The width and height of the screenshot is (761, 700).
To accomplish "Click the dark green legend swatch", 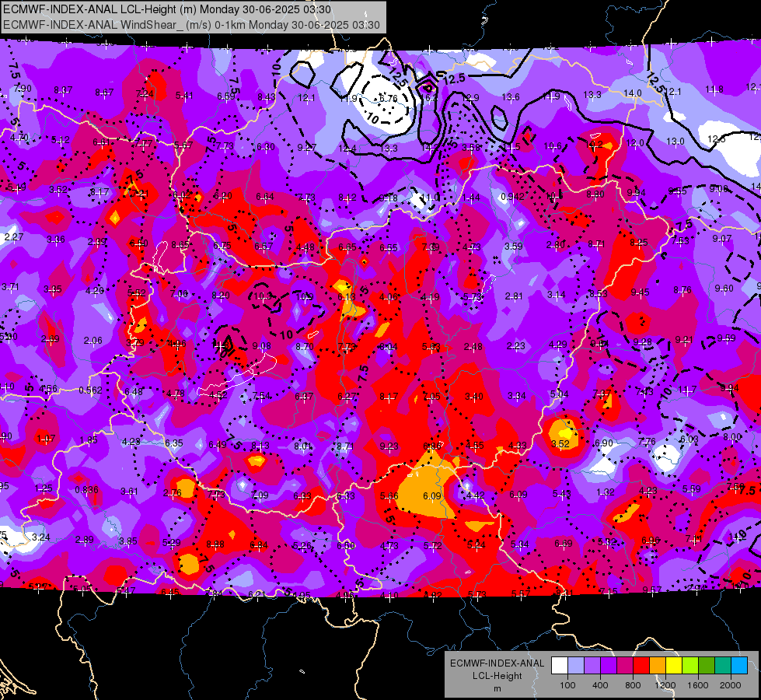I will tap(706, 666).
